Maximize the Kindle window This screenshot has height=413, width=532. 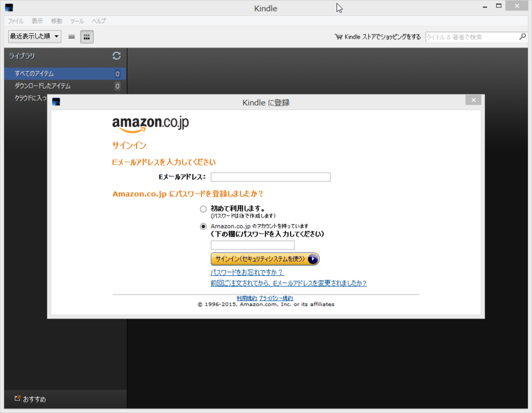tap(498, 6)
